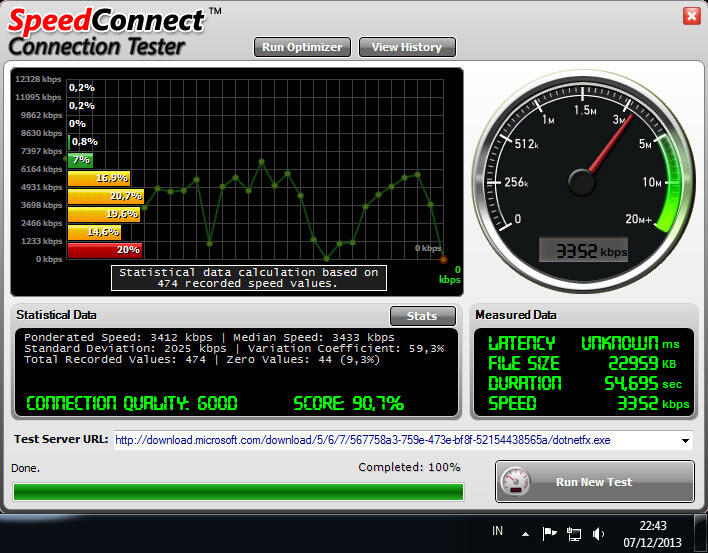Click the 19,6% histogram bar
The height and width of the screenshot is (553, 708).
coord(104,214)
